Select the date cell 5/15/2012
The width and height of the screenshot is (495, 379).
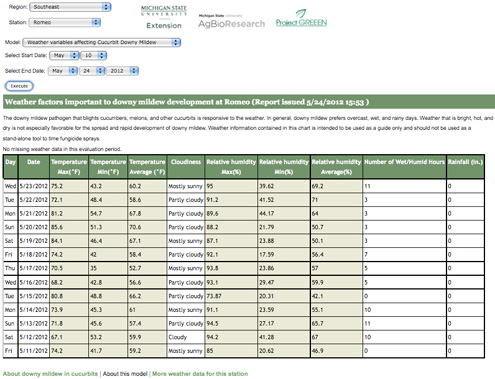[34, 296]
